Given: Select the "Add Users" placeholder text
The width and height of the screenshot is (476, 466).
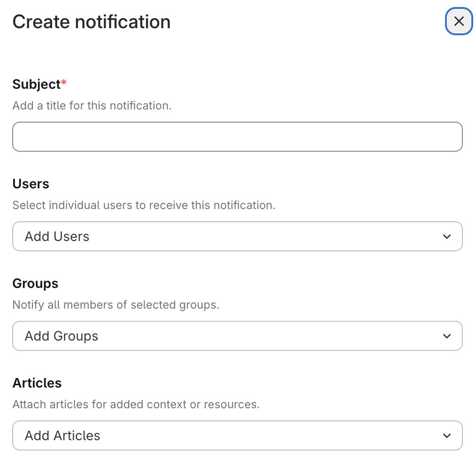Looking at the screenshot, I should [x=57, y=236].
